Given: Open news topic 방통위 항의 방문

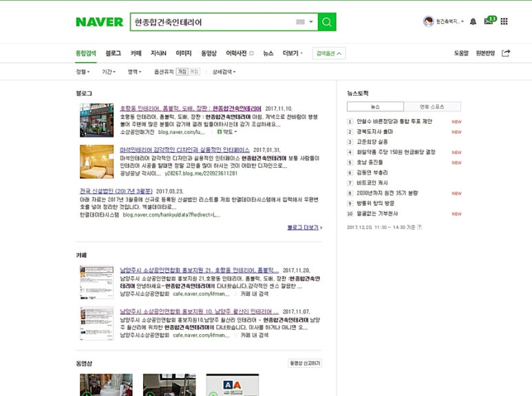Looking at the screenshot, I should [x=375, y=203].
